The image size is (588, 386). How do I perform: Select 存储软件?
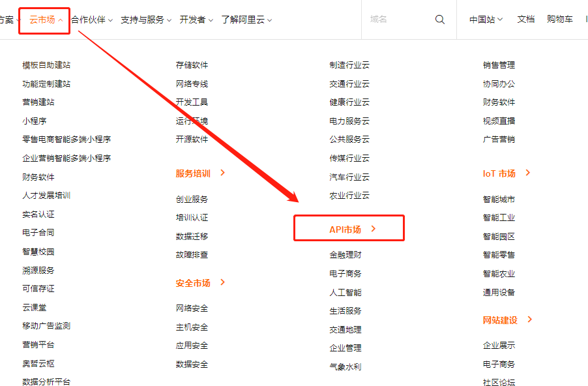pyautogui.click(x=192, y=65)
